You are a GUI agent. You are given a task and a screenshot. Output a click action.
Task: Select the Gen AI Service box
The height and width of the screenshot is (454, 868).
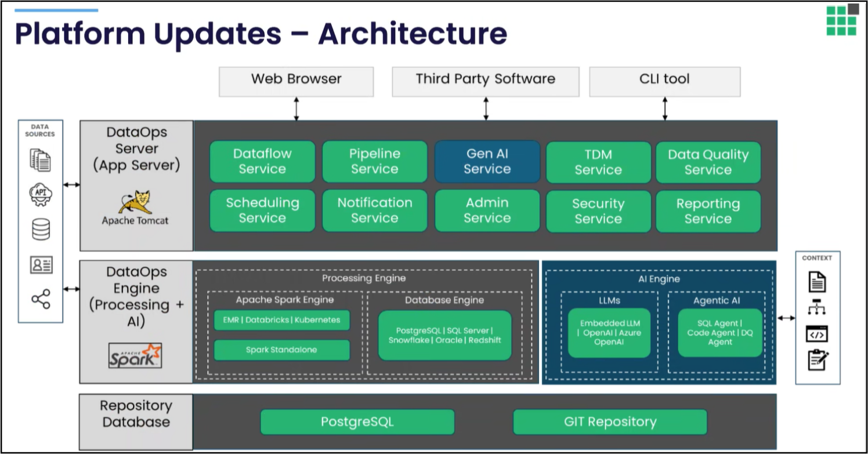tap(487, 162)
